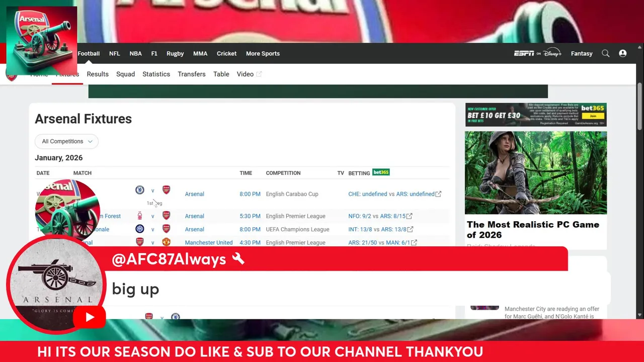
Task: Expand the All Competitions dropdown
Action: [x=66, y=141]
